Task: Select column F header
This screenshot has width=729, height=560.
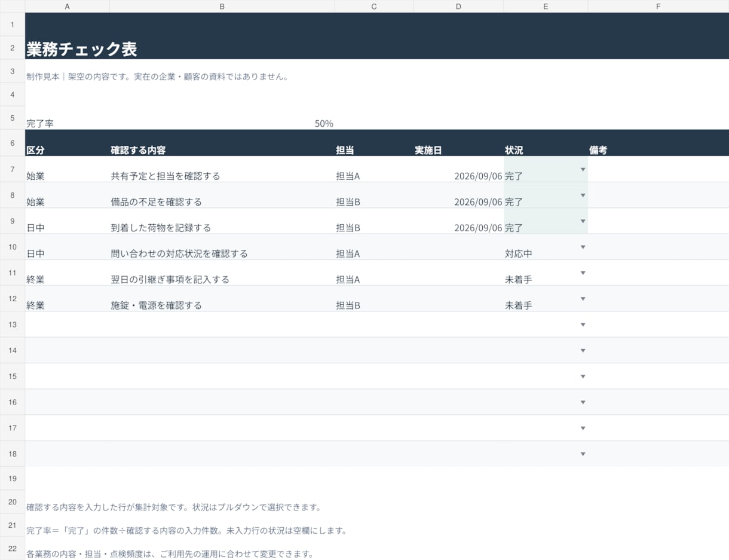Action: click(x=658, y=6)
